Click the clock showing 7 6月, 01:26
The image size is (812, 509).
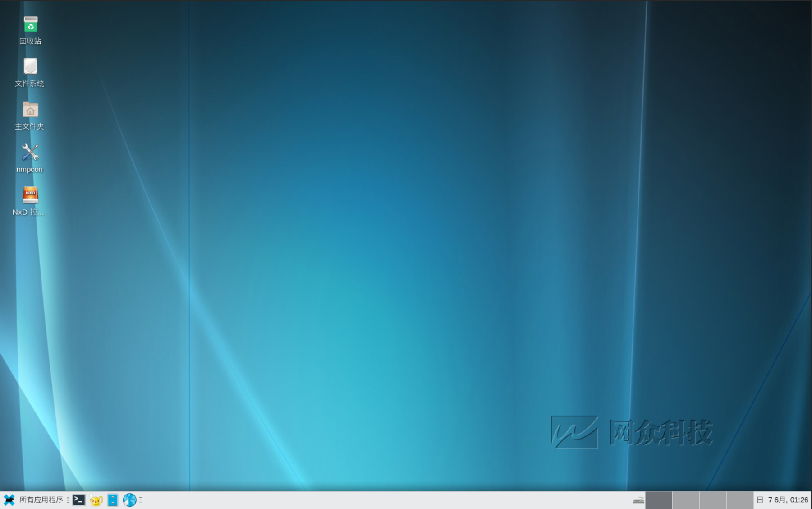[x=783, y=500]
